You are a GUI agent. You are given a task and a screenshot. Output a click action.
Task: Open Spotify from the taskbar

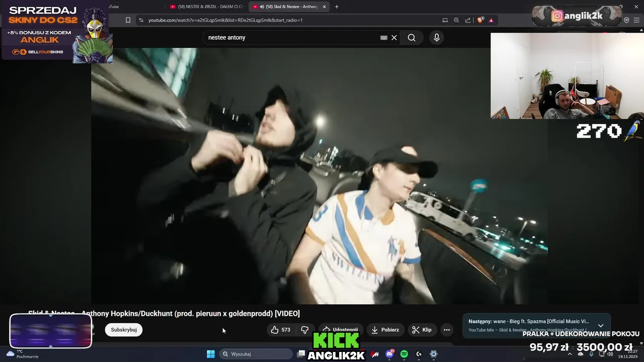tap(404, 354)
